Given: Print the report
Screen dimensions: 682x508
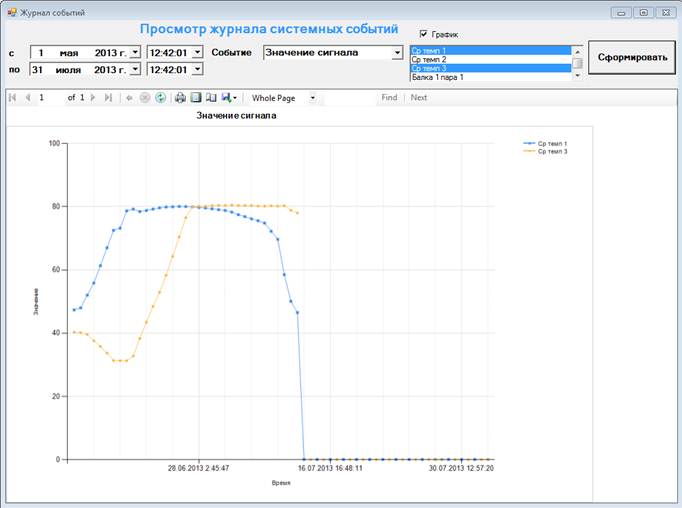Looking at the screenshot, I should coord(180,98).
